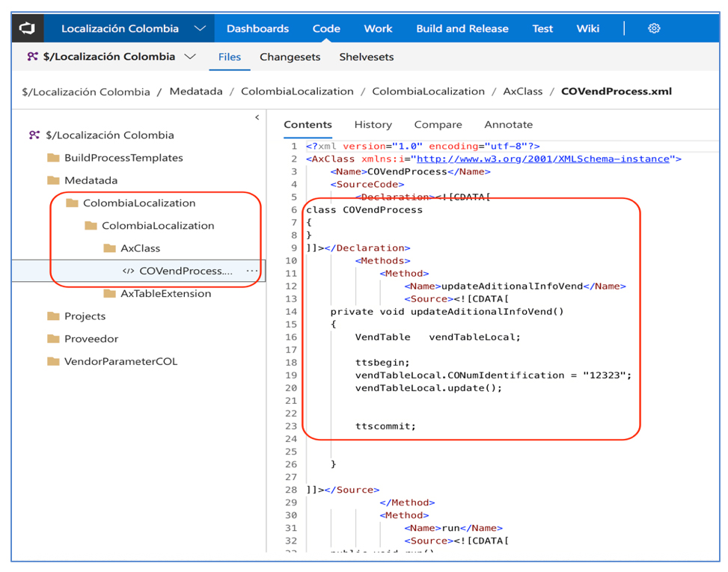Open the settings gear icon
This screenshot has height=572, width=728.
pos(654,28)
